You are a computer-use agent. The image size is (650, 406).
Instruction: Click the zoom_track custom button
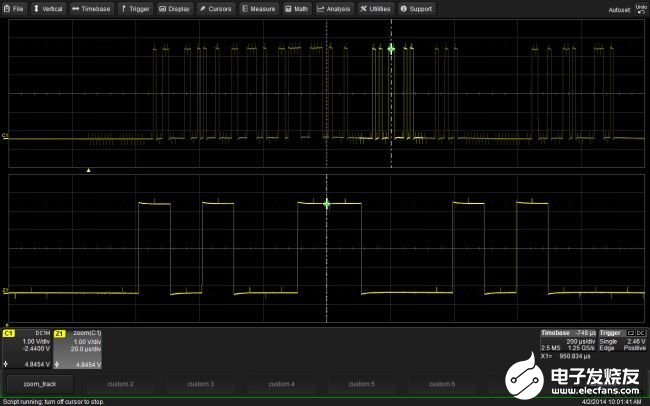point(40,384)
